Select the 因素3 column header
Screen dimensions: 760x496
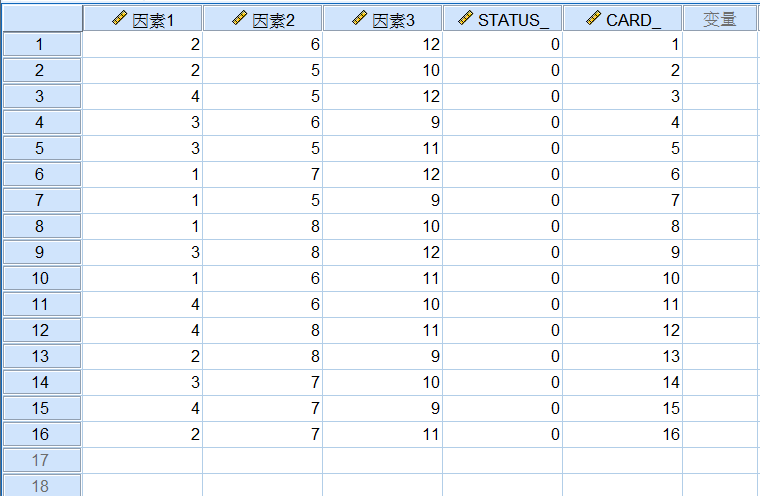pos(383,19)
